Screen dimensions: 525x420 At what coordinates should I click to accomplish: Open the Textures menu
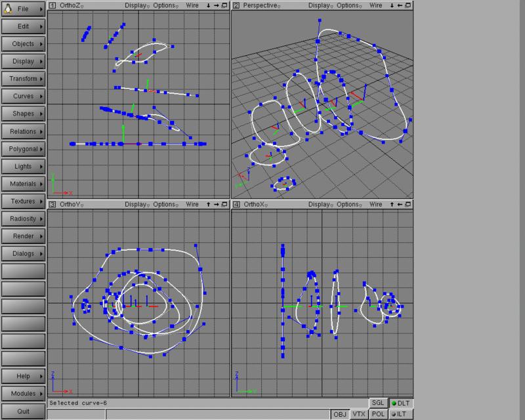(23, 201)
